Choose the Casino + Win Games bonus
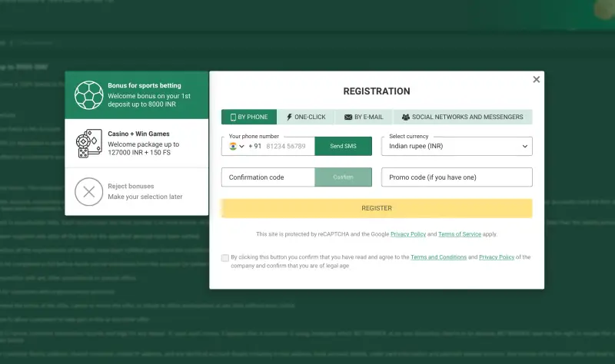Viewport: 615px width, 364px height. (137, 144)
